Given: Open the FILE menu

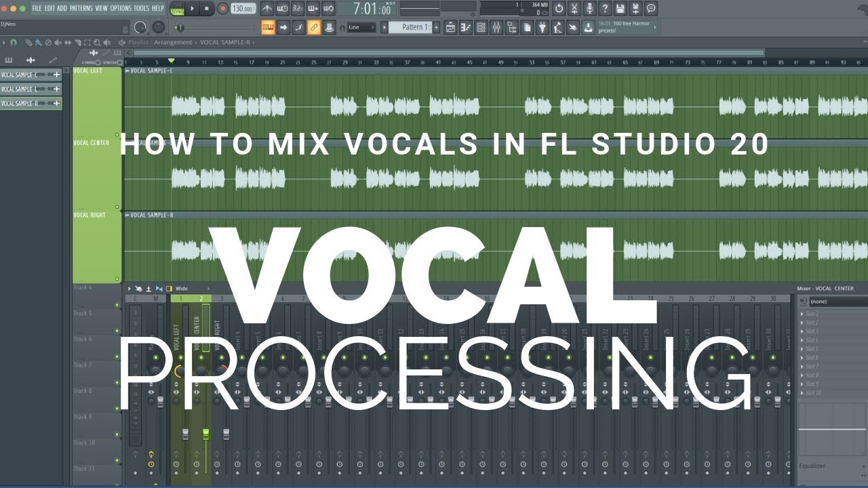Looking at the screenshot, I should [37, 8].
